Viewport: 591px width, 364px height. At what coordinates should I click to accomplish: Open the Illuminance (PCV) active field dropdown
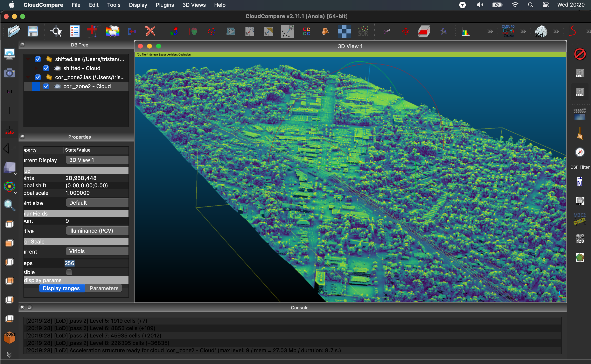click(97, 231)
